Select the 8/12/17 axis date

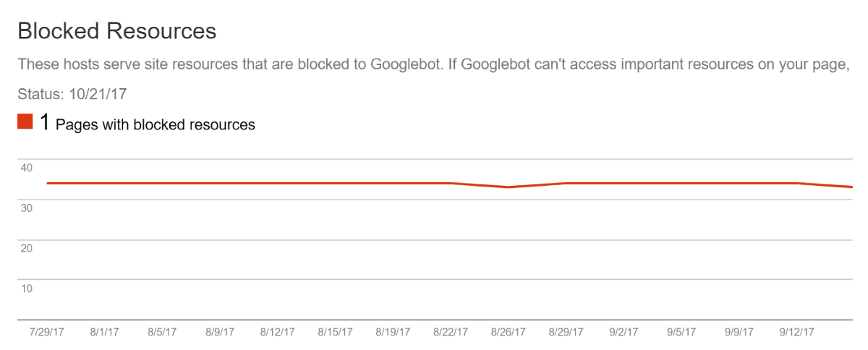point(278,332)
